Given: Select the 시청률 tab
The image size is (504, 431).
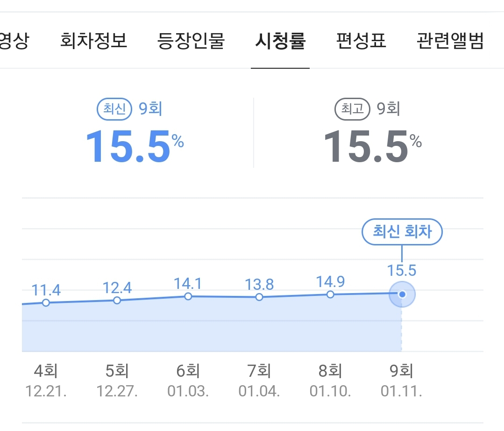Looking at the screenshot, I should pyautogui.click(x=280, y=41).
